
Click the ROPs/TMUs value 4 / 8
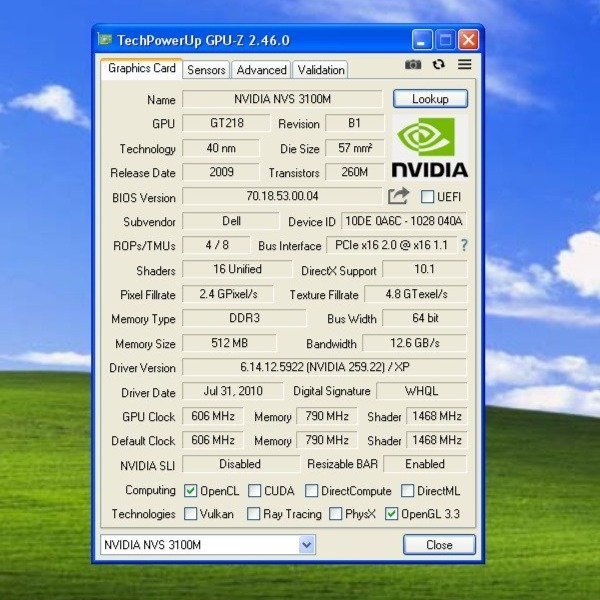[217, 245]
